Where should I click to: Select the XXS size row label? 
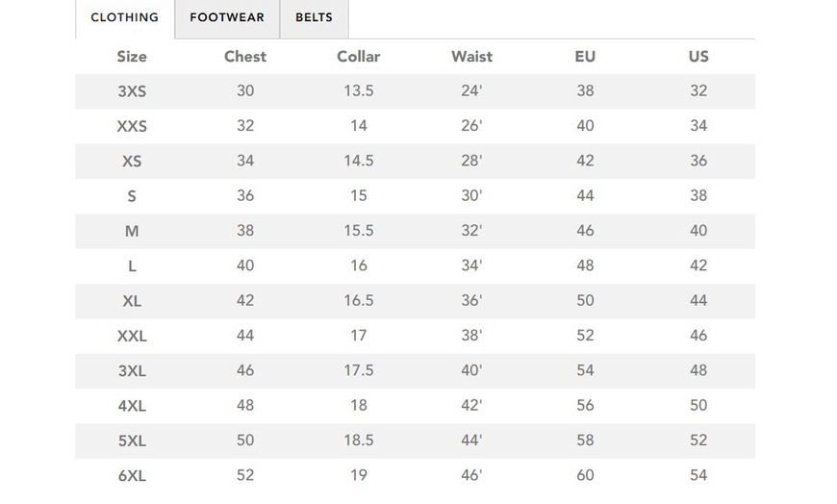click(132, 126)
